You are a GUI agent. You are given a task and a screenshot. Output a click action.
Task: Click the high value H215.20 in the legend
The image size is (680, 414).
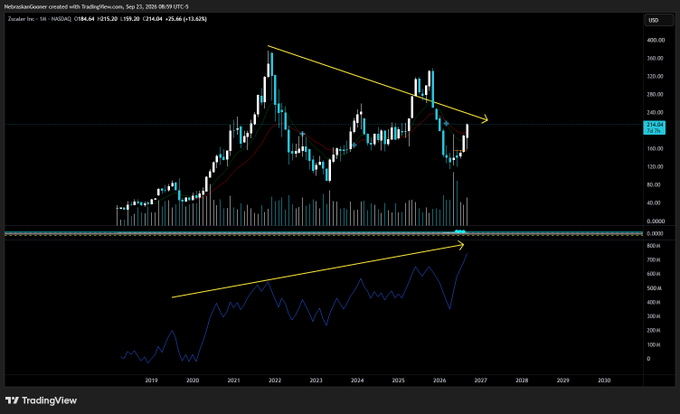tap(107, 19)
